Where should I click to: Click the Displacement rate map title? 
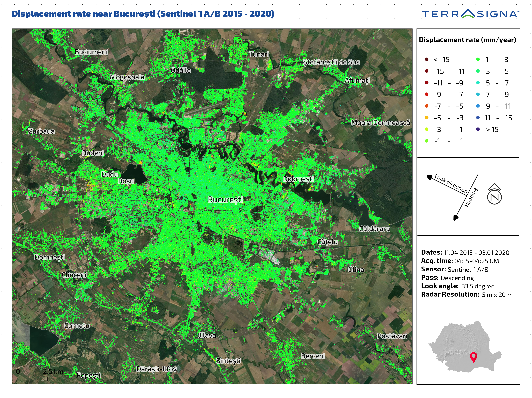[143, 14]
